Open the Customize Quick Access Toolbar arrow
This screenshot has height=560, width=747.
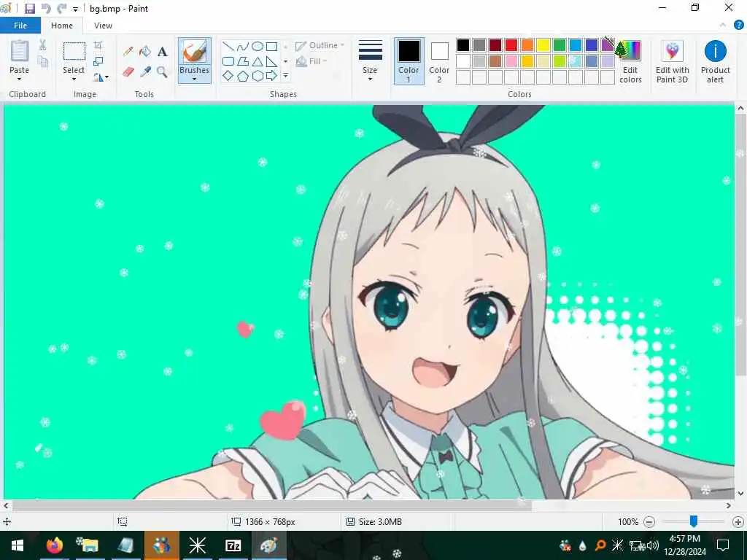75,9
